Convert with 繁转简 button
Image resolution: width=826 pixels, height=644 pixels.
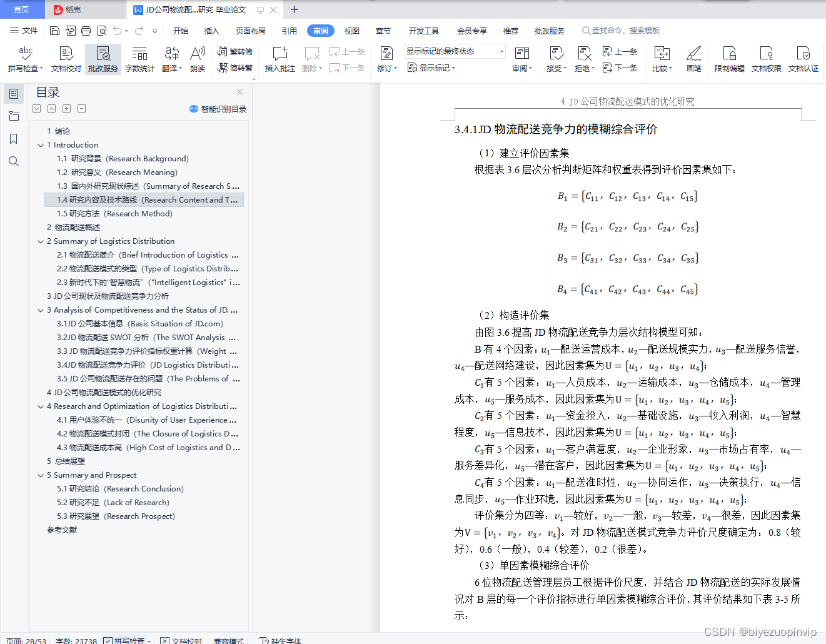point(235,52)
